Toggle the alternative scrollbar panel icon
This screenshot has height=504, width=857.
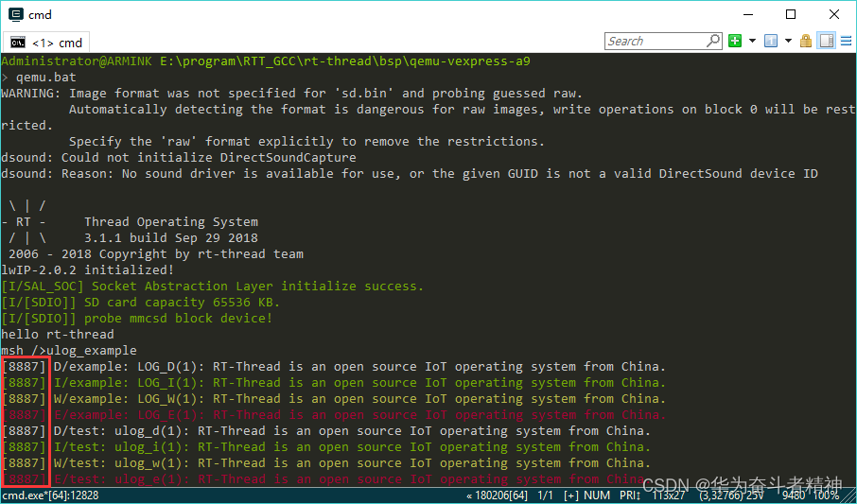[x=827, y=41]
